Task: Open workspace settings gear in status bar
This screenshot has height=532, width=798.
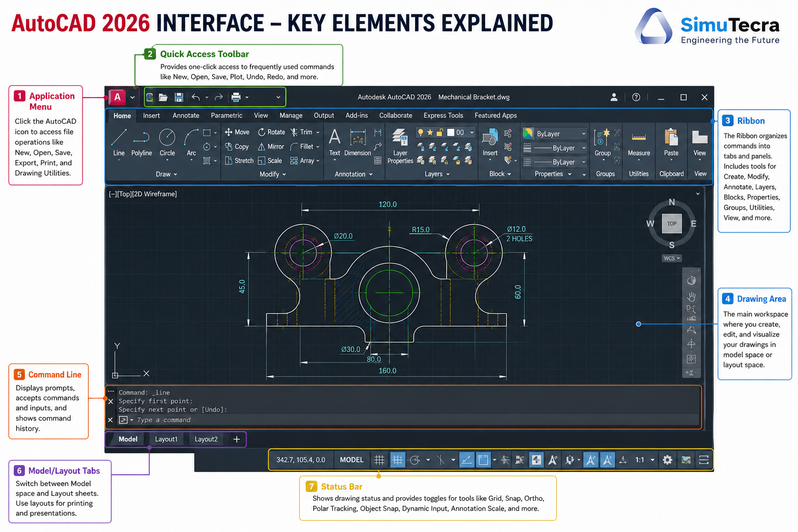Action: (668, 460)
